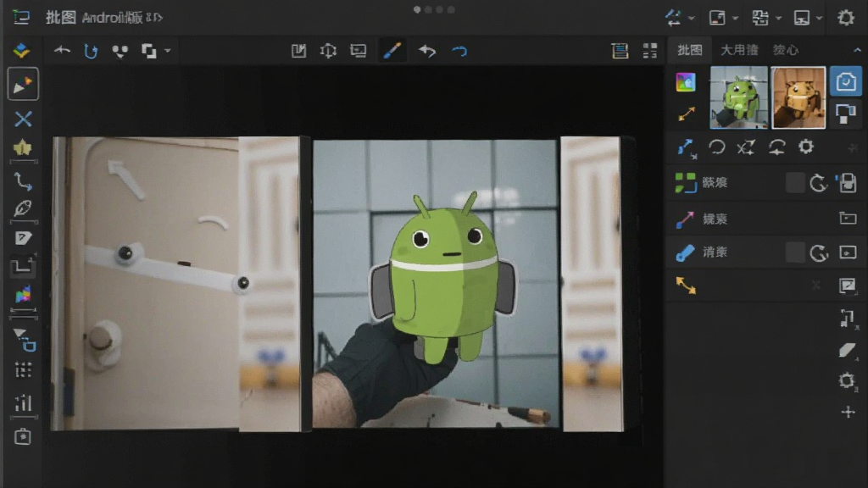The height and width of the screenshot is (488, 868).
Task: Open settings gear in the title bar
Action: tap(845, 18)
